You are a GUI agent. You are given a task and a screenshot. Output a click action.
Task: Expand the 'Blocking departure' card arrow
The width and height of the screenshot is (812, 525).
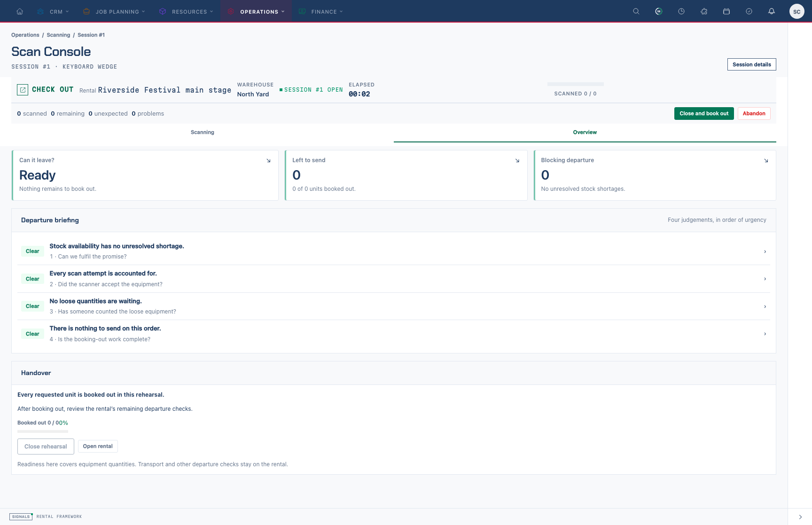point(766,161)
